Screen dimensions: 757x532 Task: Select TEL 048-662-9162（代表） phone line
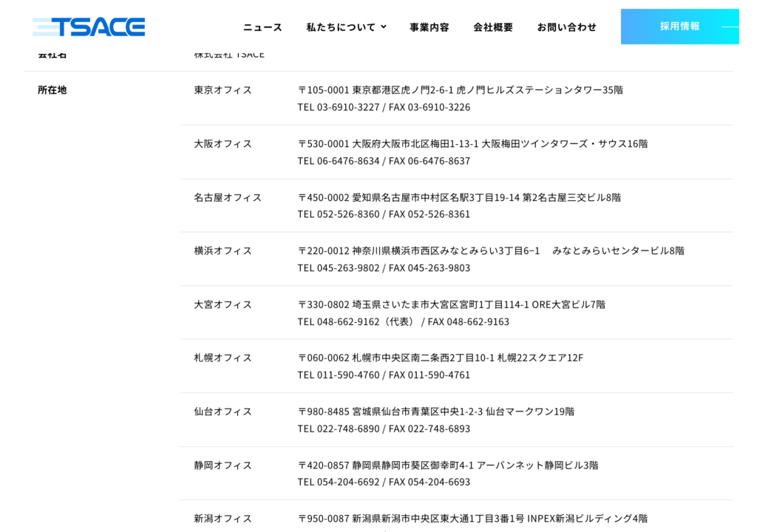pos(403,321)
